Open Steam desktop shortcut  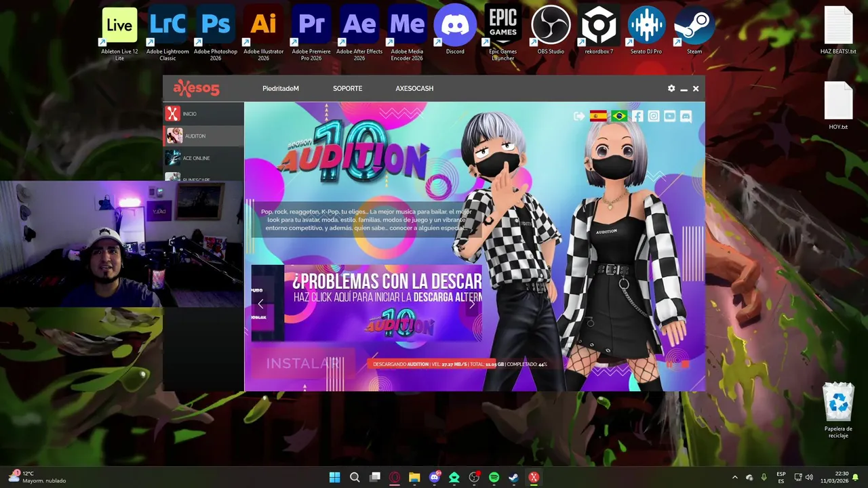[694, 30]
